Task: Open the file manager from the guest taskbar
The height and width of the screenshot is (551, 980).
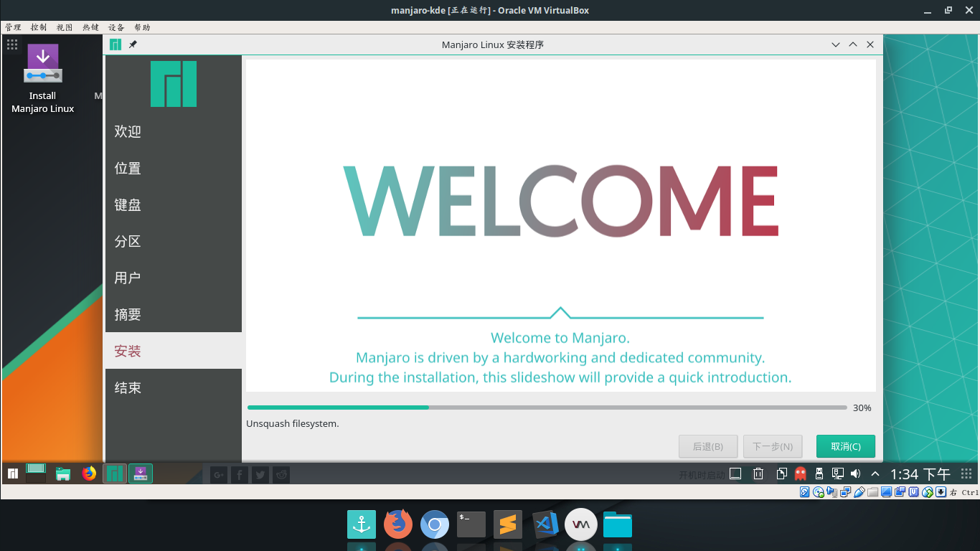Action: 63,474
